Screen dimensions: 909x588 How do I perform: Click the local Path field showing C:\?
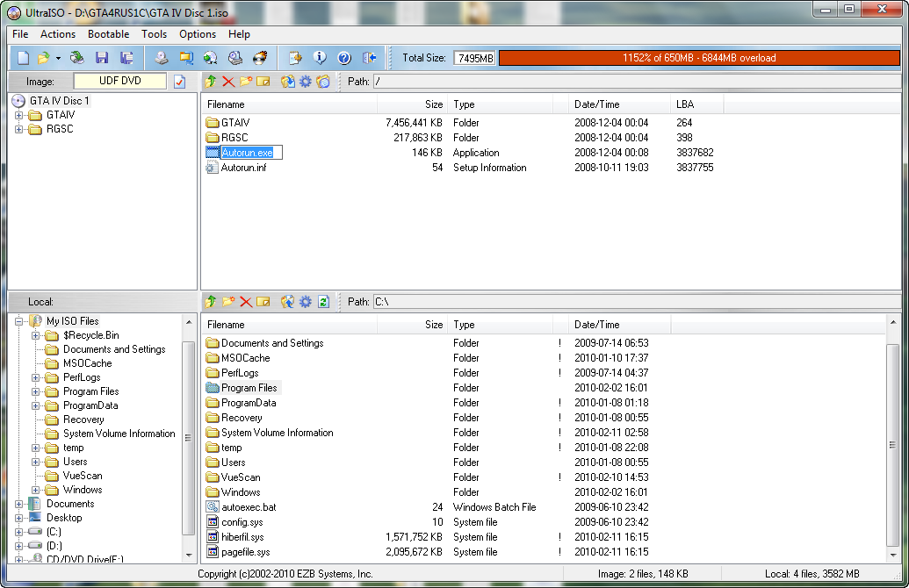637,302
